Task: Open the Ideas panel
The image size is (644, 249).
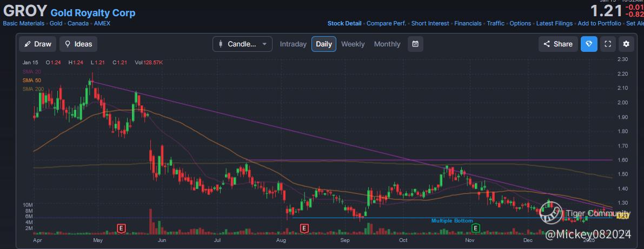Action: pos(78,44)
